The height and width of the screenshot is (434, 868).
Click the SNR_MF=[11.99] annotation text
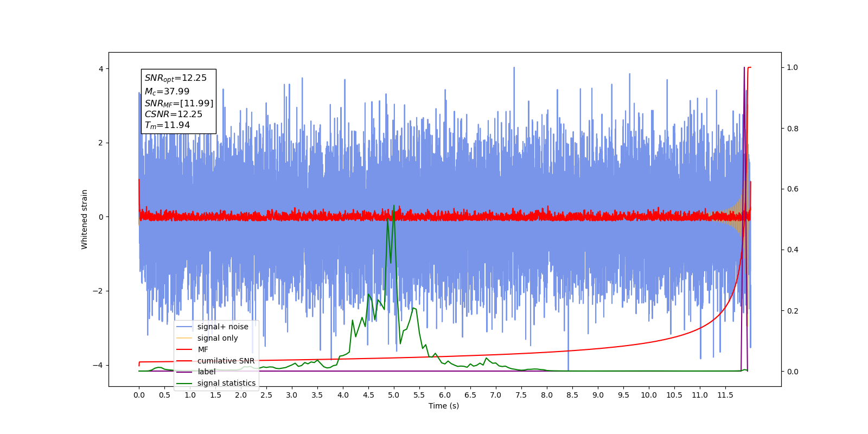179,103
